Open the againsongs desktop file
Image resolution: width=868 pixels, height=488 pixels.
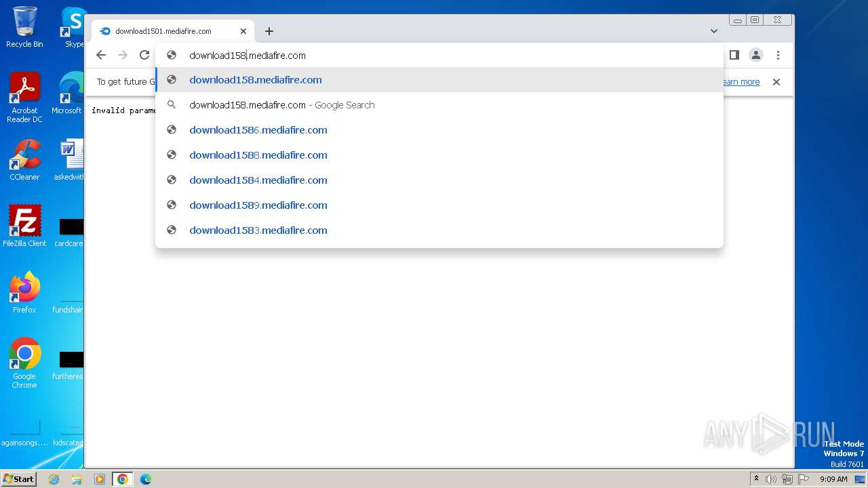pyautogui.click(x=24, y=434)
